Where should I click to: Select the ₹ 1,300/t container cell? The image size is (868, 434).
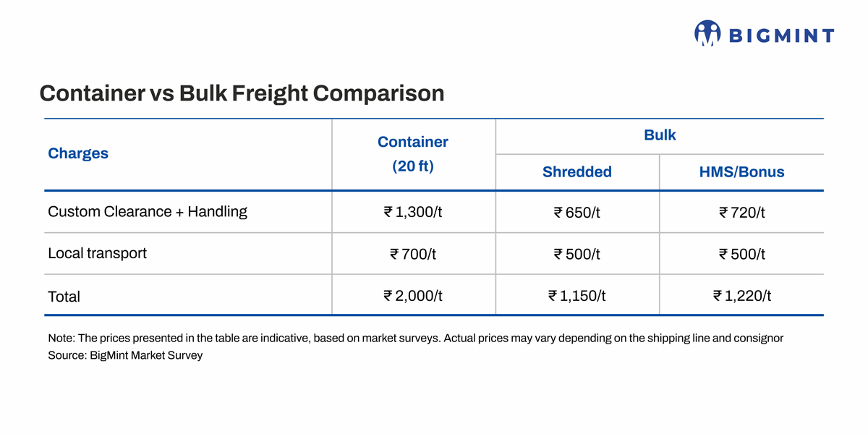(413, 213)
